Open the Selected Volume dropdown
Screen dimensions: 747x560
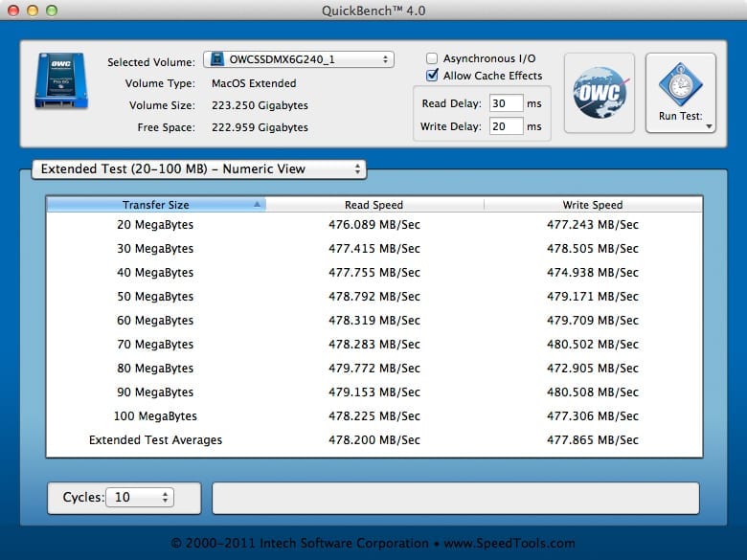298,59
